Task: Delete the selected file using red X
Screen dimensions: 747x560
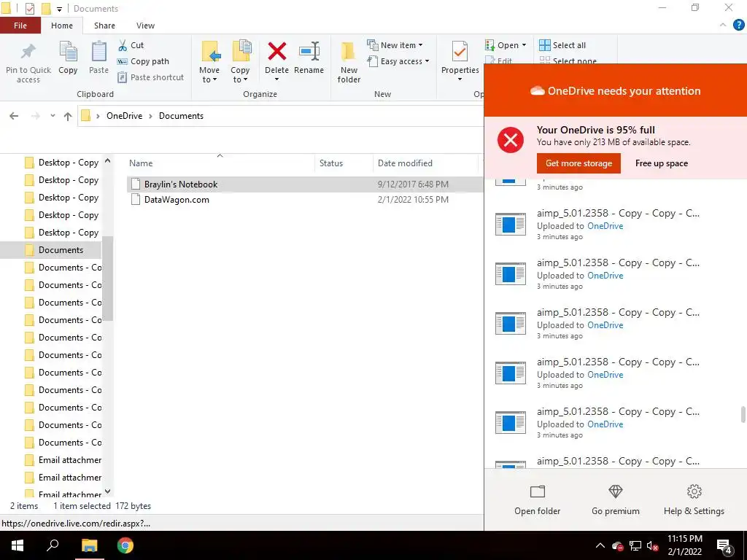Action: pos(276,51)
